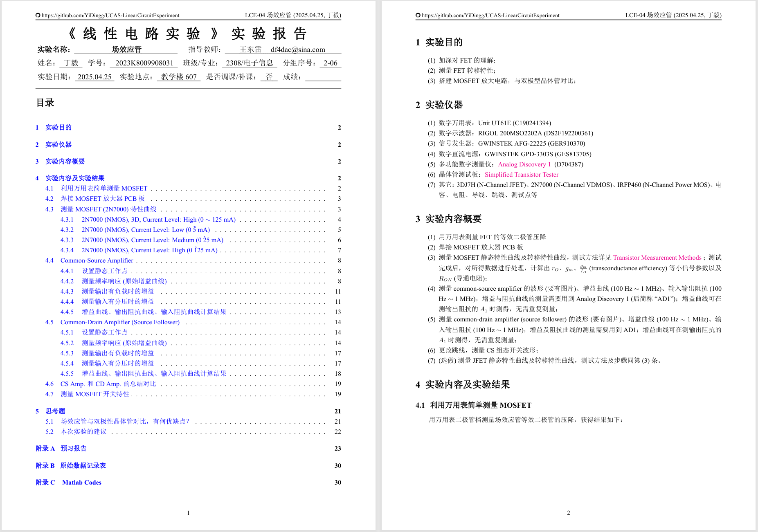Open TOC entry 5 思考题
The image size is (758, 532).
click(x=50, y=411)
